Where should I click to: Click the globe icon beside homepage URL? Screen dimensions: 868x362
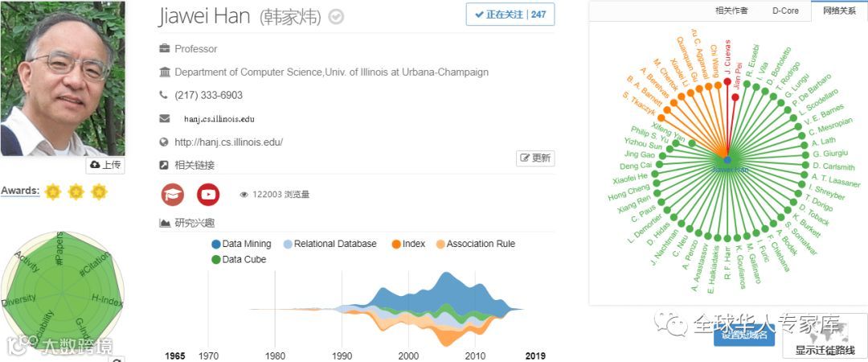165,142
